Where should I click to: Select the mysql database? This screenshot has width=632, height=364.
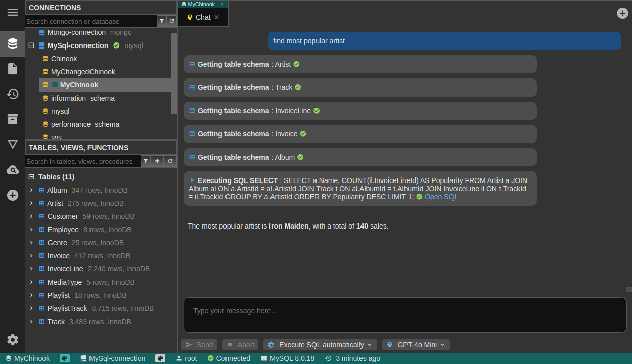(x=60, y=111)
